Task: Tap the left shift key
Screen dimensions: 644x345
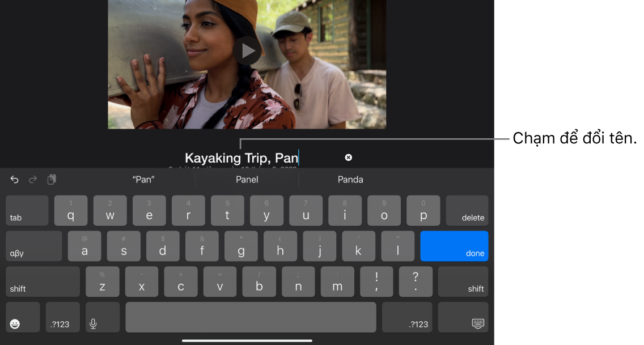Action: point(43,282)
